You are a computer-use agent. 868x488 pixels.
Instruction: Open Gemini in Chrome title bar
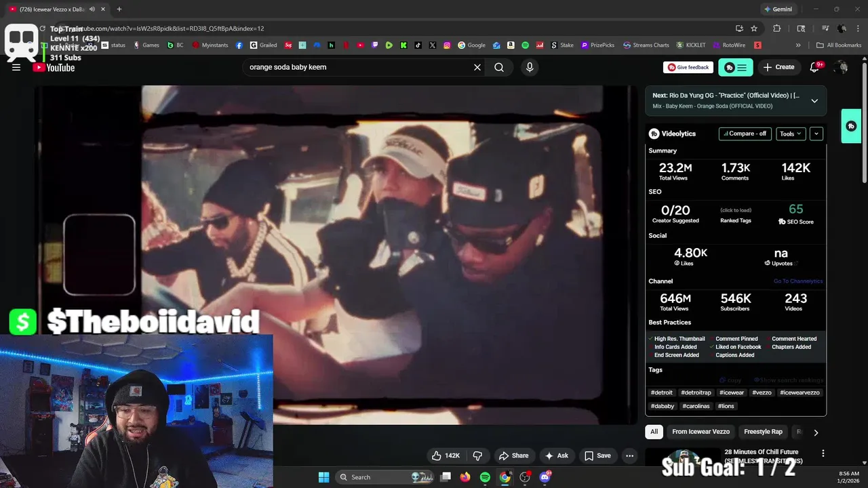pyautogui.click(x=778, y=9)
